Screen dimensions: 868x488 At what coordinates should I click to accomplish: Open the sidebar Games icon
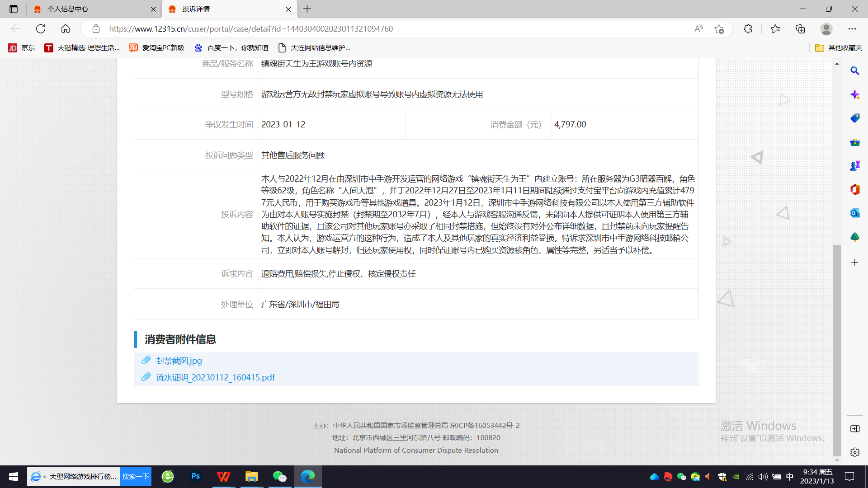click(855, 166)
